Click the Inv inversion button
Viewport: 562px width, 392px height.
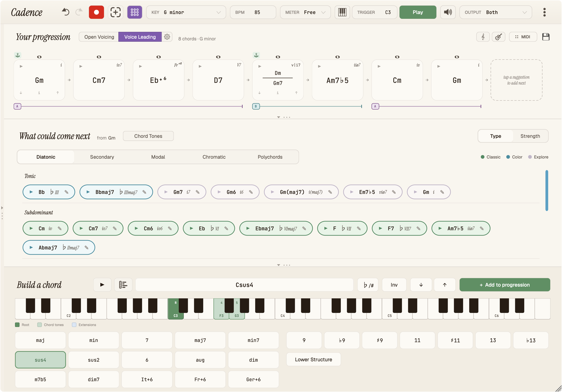click(394, 285)
